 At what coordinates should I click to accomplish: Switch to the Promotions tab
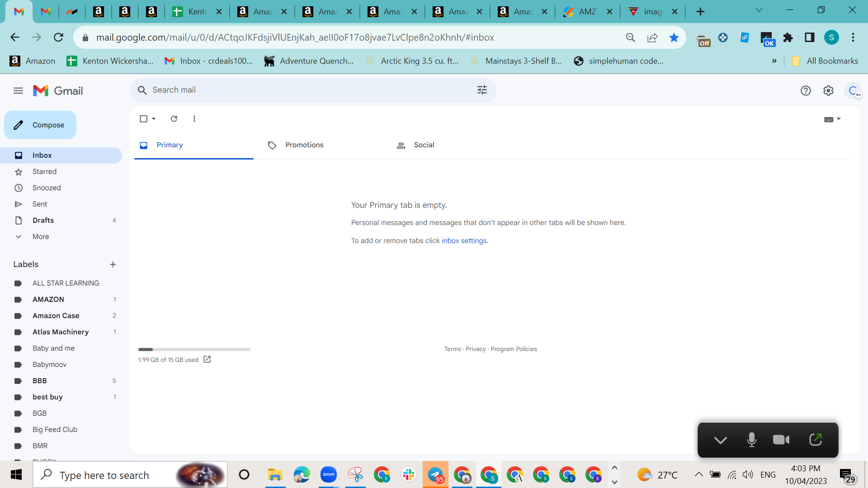322,145
